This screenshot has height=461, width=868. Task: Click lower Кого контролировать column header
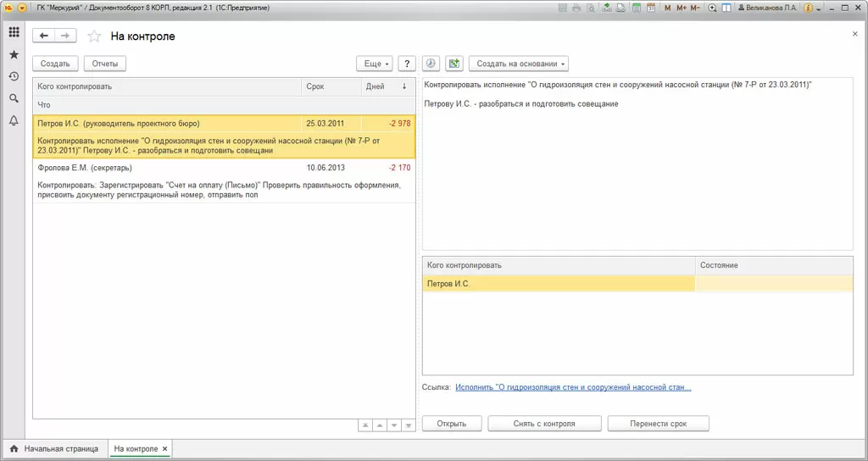[559, 265]
